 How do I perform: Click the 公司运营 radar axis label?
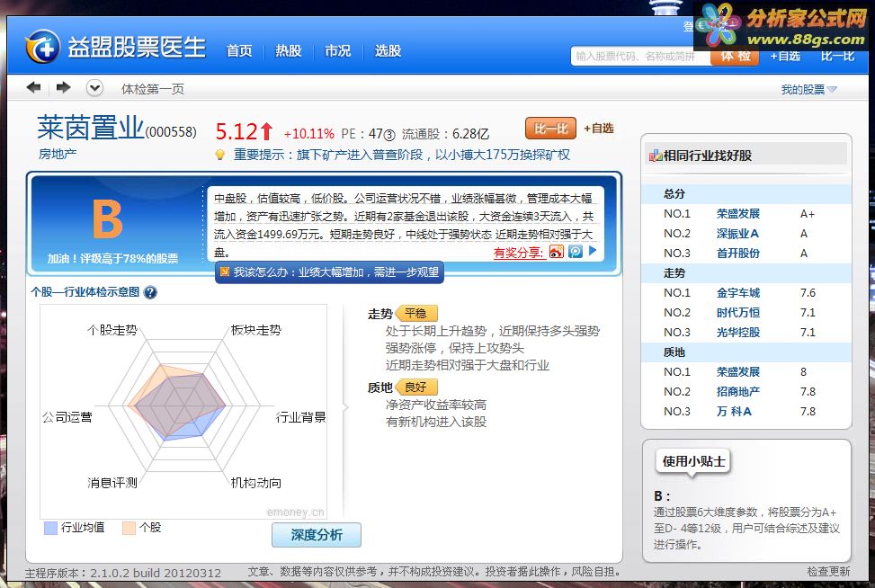(67, 417)
